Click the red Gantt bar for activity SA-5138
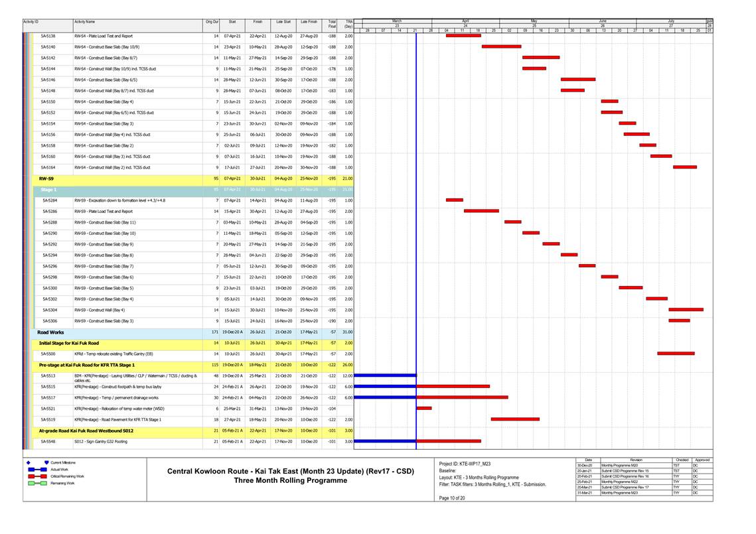This screenshot has height=534, width=756. [x=463, y=36]
